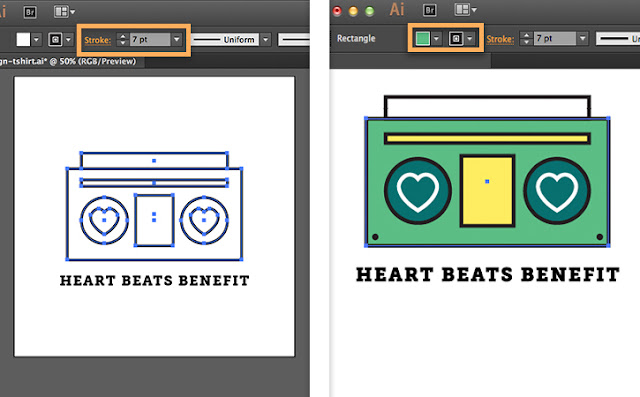This screenshot has width=640, height=397.
Task: Expand arrow next to Uniform profile
Action: pyautogui.click(x=266, y=40)
